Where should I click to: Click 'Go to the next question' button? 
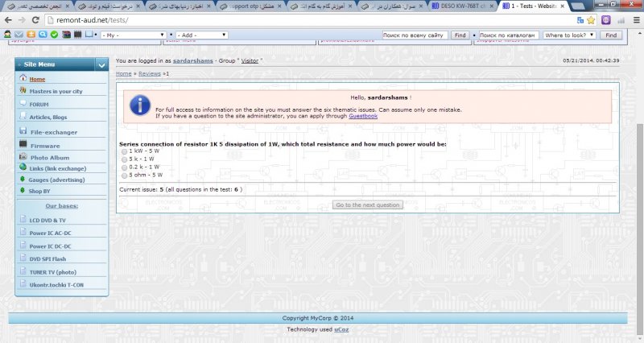(368, 205)
